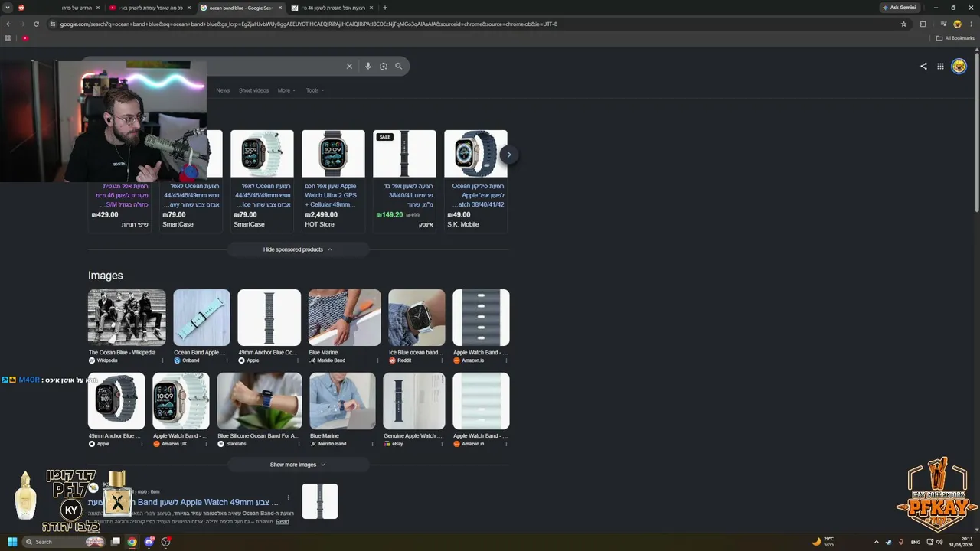980x551 pixels.
Task: Open the Tools dropdown
Action: pyautogui.click(x=315, y=90)
